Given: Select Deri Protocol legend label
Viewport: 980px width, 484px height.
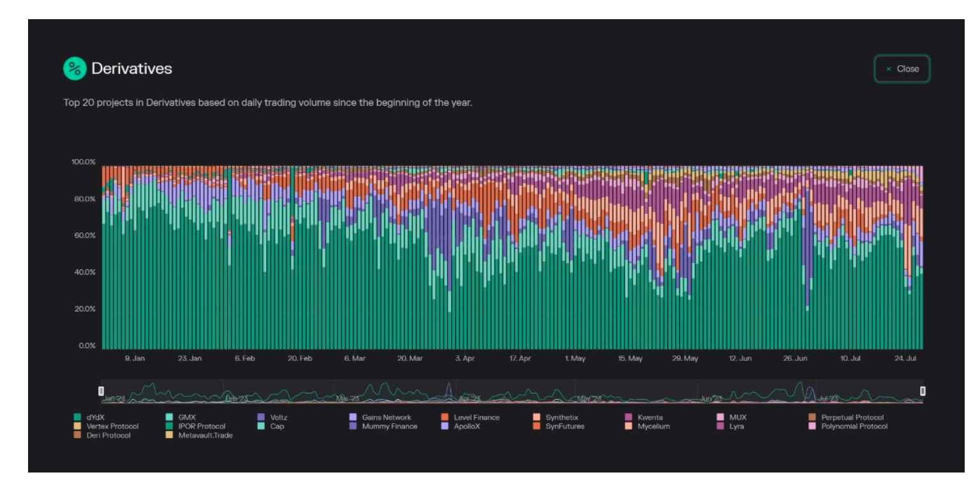Looking at the screenshot, I should [x=108, y=435].
